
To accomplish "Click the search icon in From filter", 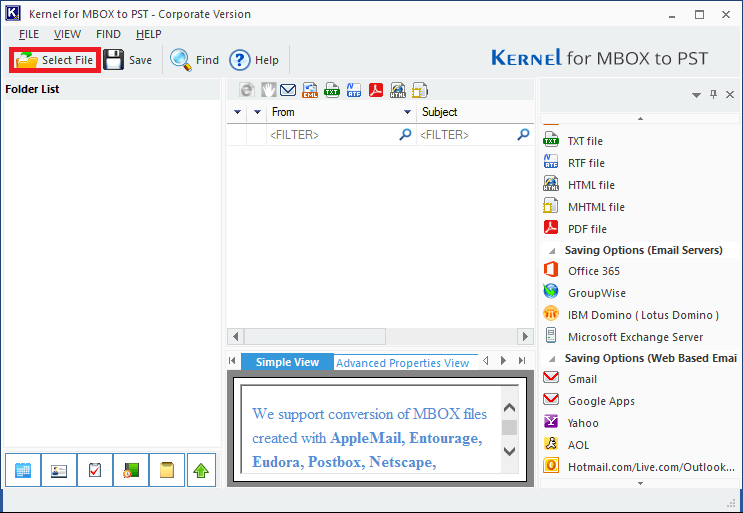I will (x=405, y=135).
